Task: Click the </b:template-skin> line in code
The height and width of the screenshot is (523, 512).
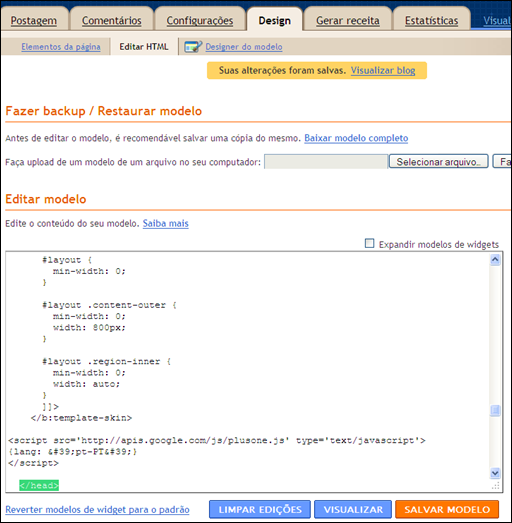Action: coord(81,418)
